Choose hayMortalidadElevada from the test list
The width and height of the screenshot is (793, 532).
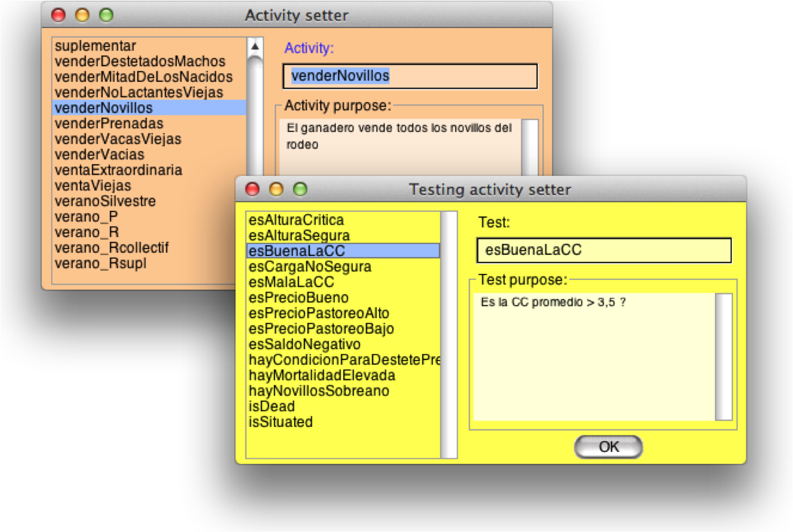click(322, 375)
